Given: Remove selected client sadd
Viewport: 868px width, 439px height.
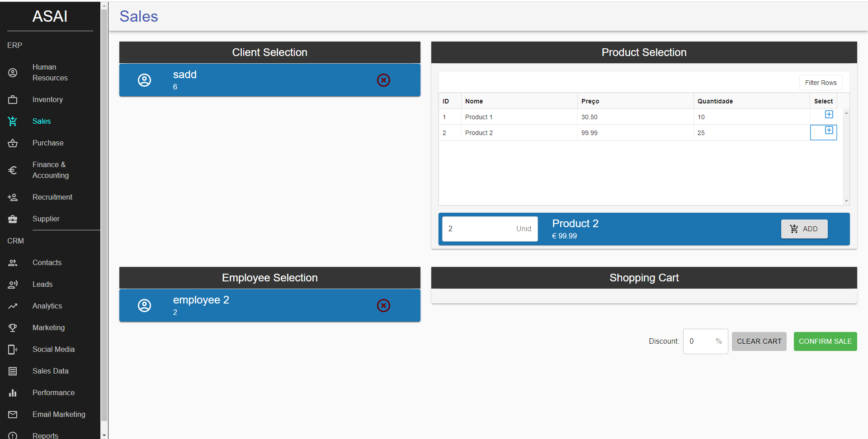Looking at the screenshot, I should 383,80.
